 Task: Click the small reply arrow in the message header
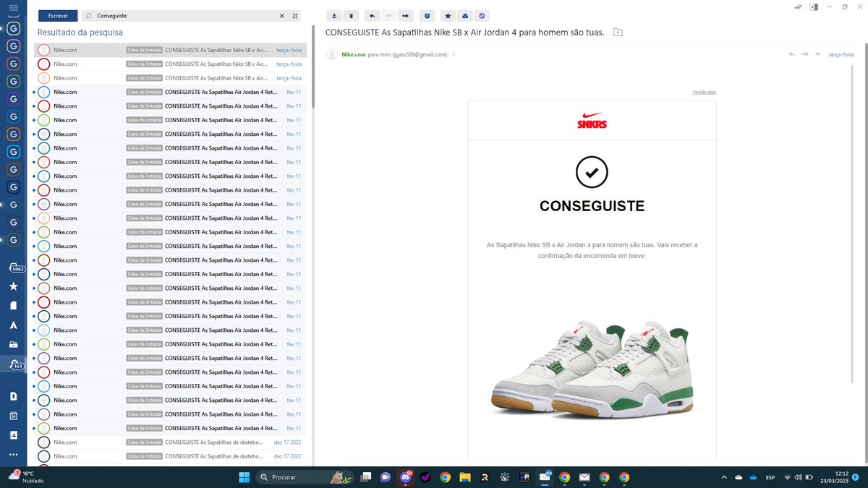[791, 54]
